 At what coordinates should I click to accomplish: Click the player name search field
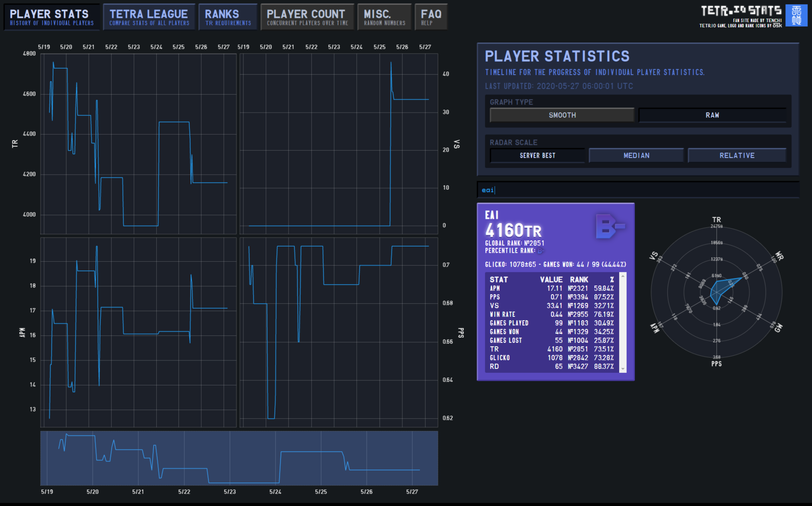(x=638, y=190)
